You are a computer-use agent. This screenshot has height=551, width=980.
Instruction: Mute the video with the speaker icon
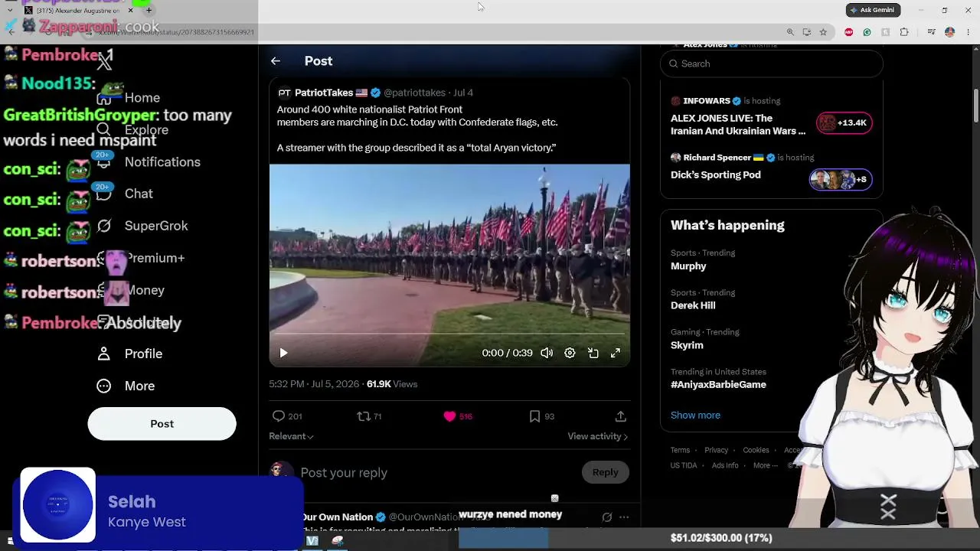[547, 353]
